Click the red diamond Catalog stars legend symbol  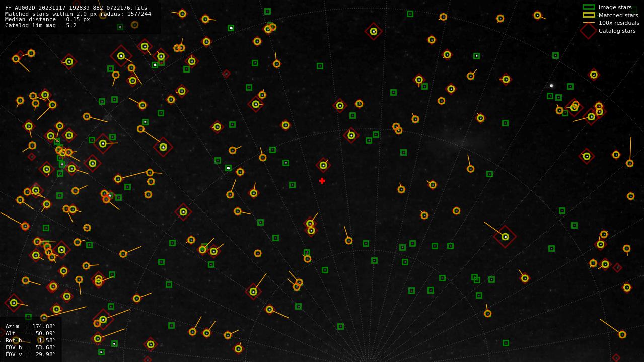[x=588, y=31]
